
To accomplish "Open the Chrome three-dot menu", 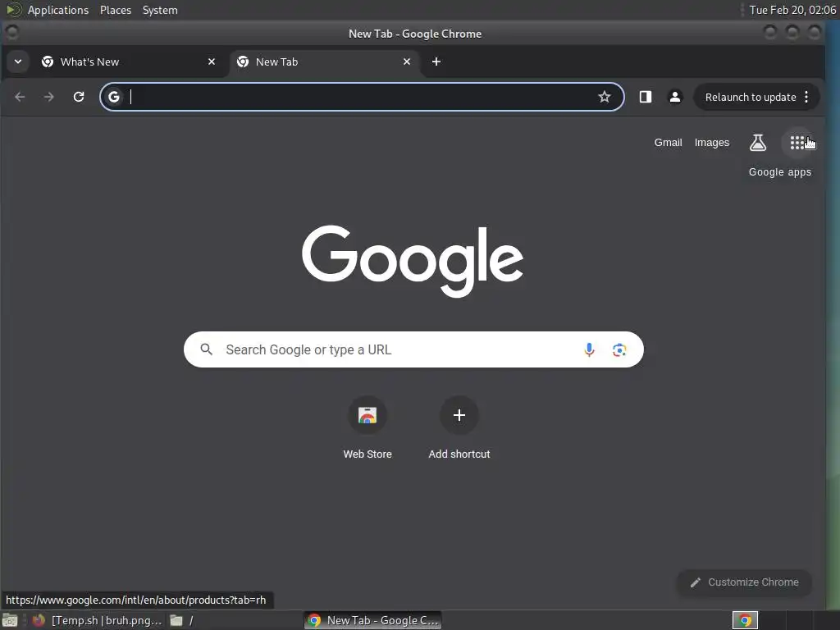I will coord(807,97).
